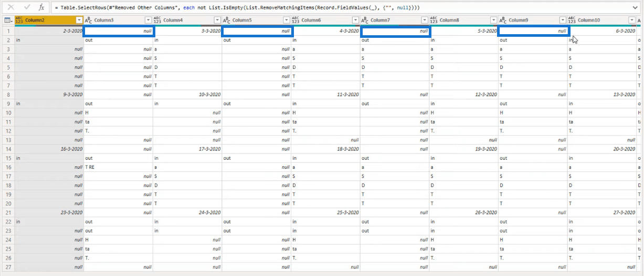Change data type via Column6 type icon
The image size is (644, 276).
pos(295,20)
